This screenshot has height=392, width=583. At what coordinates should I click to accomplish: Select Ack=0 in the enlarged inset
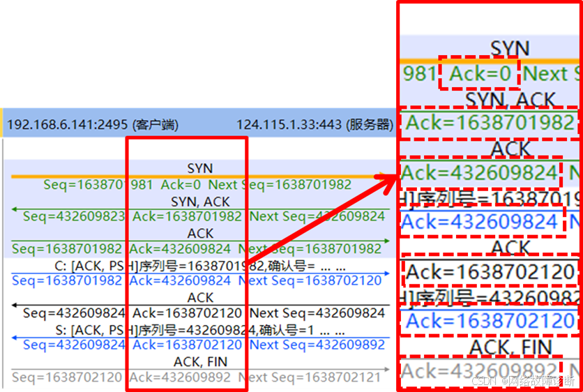480,74
